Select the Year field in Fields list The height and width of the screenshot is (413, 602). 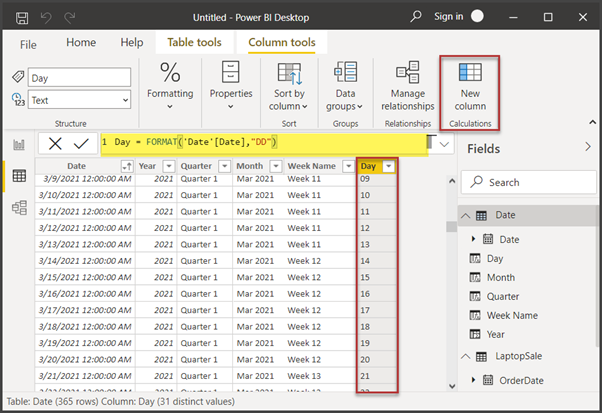(x=495, y=335)
